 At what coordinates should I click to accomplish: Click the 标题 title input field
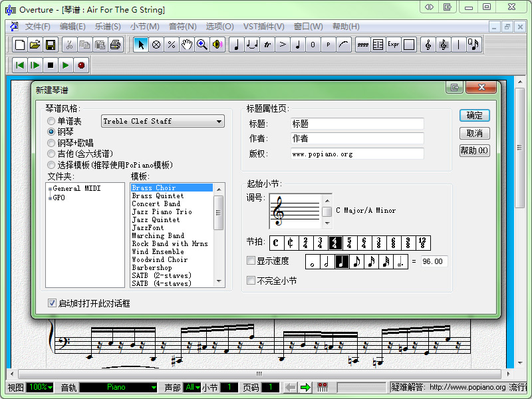pos(357,124)
